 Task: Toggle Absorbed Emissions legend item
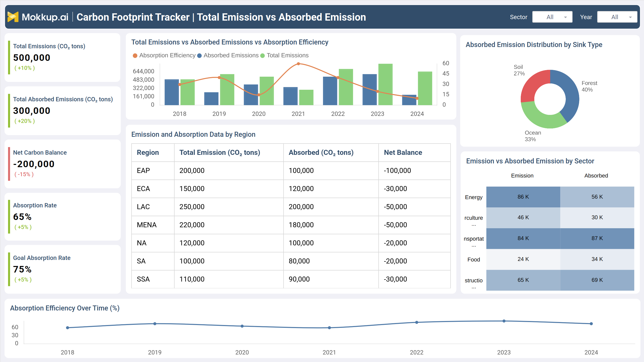click(228, 55)
